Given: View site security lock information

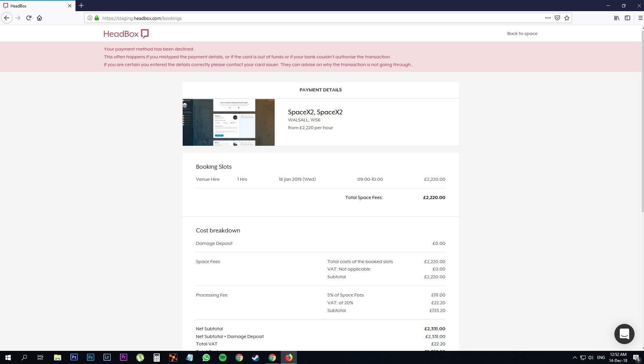Looking at the screenshot, I should click(x=97, y=18).
